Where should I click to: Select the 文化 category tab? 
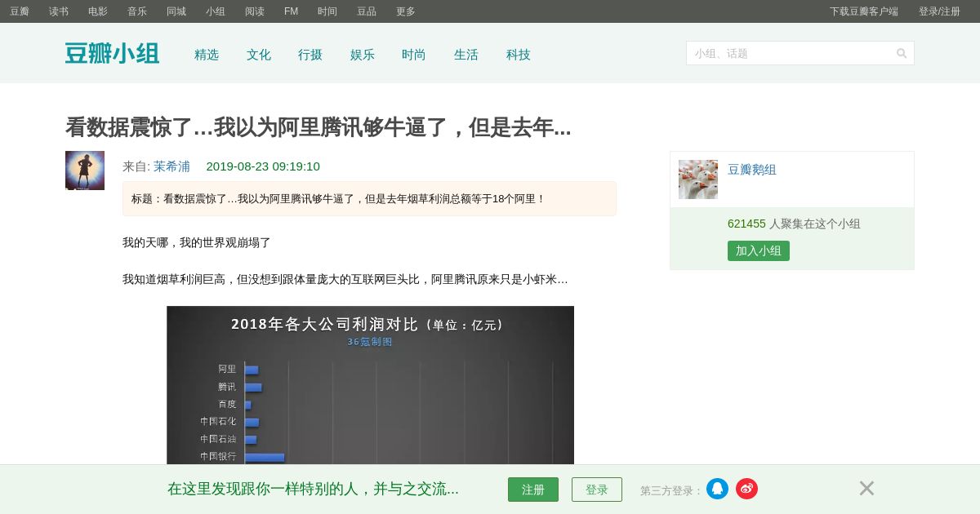(259, 55)
